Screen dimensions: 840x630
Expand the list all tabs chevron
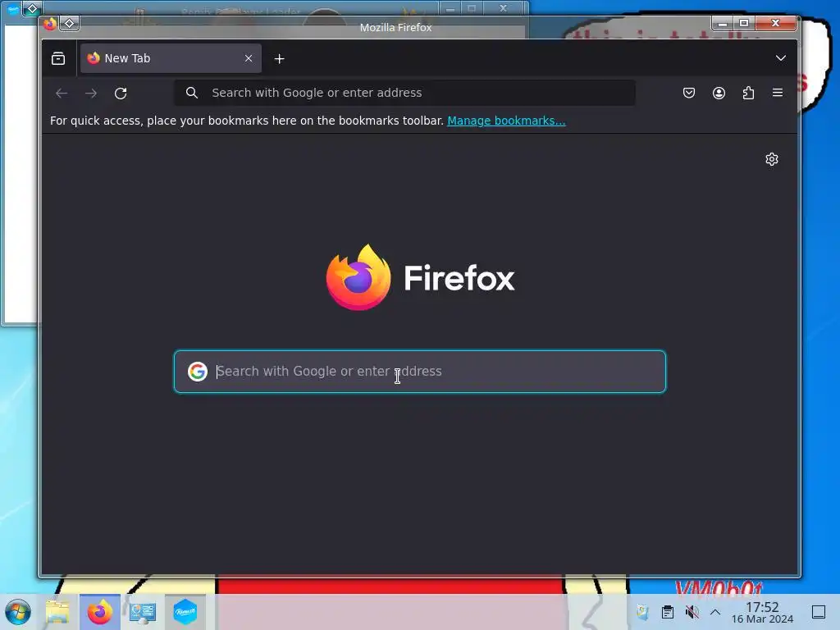(781, 58)
